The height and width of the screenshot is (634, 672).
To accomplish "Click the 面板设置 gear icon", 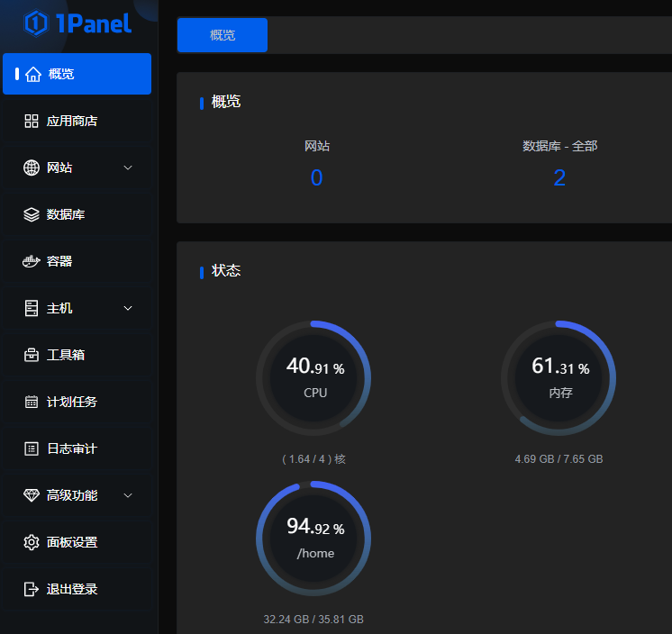I will click(32, 542).
